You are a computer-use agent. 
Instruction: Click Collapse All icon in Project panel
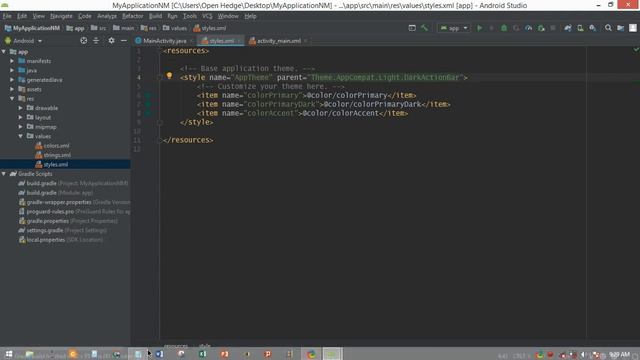pos(96,40)
